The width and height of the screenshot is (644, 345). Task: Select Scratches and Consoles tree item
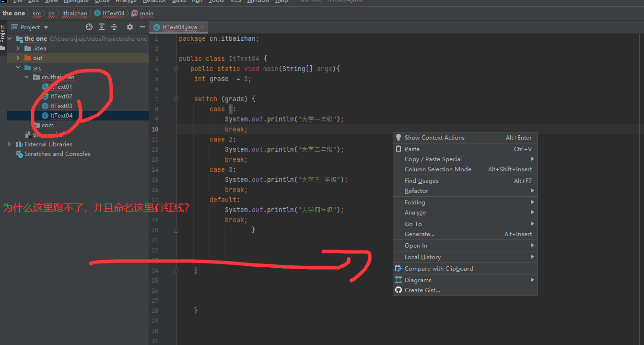[58, 154]
